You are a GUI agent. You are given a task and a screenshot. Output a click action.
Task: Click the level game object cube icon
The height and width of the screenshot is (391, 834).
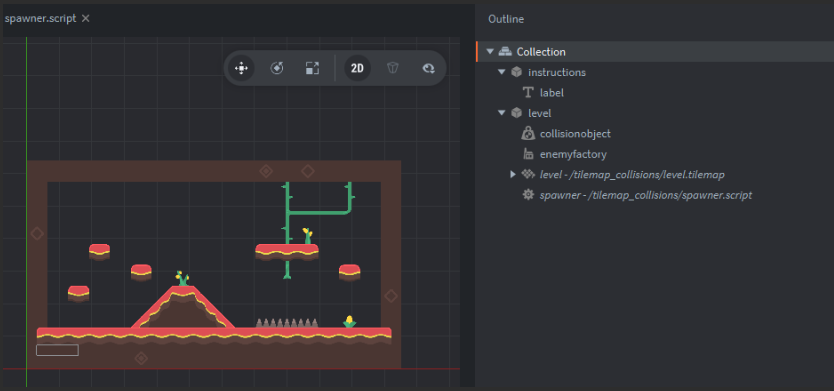coord(516,113)
